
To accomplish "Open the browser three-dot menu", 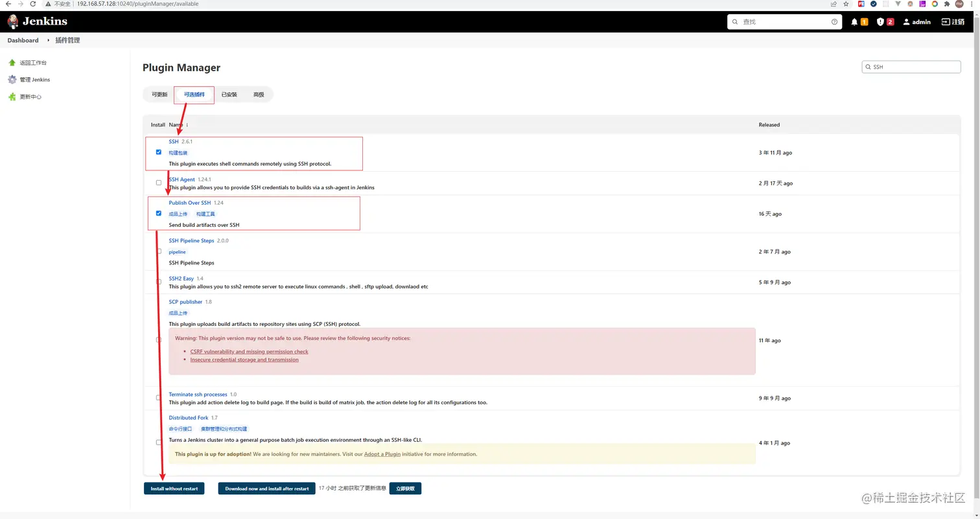I will point(972,4).
